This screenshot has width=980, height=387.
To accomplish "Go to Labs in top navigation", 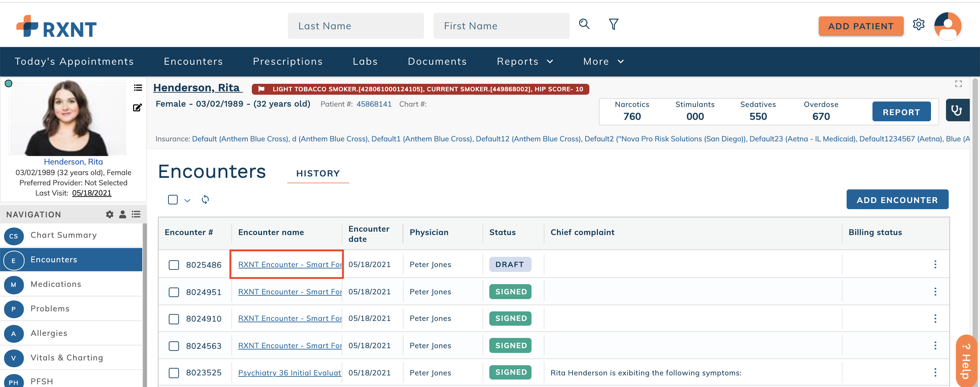I will (x=365, y=61).
